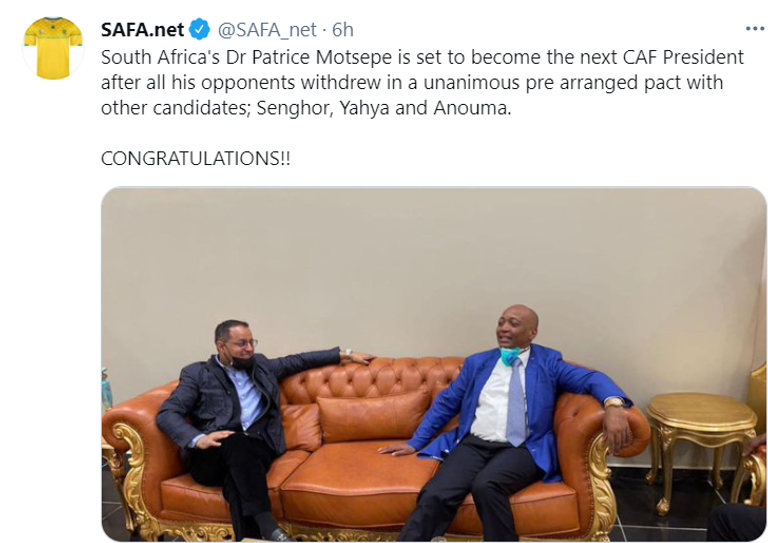Click the blue verified badge

199,30
